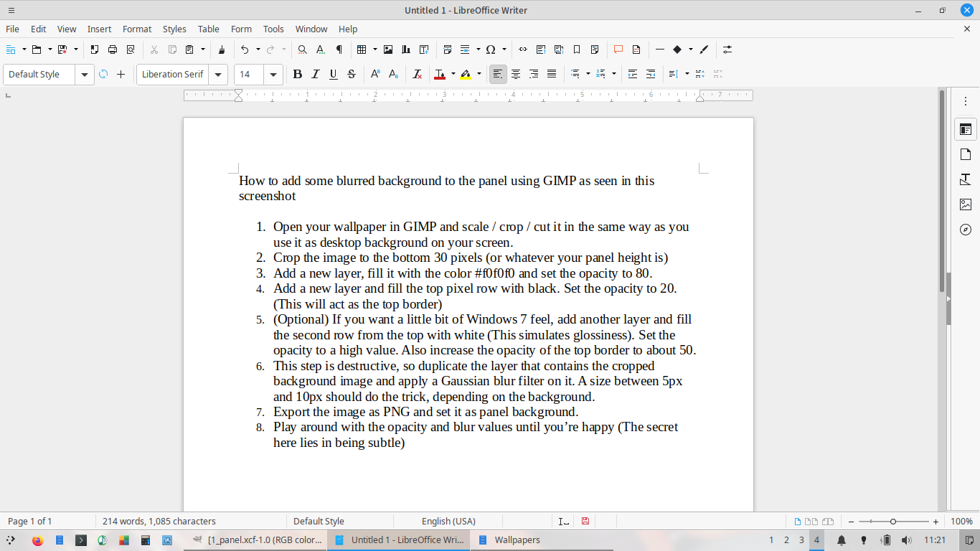Insert a text box from the toolbar
The width and height of the screenshot is (980, 551).
[x=424, y=50]
